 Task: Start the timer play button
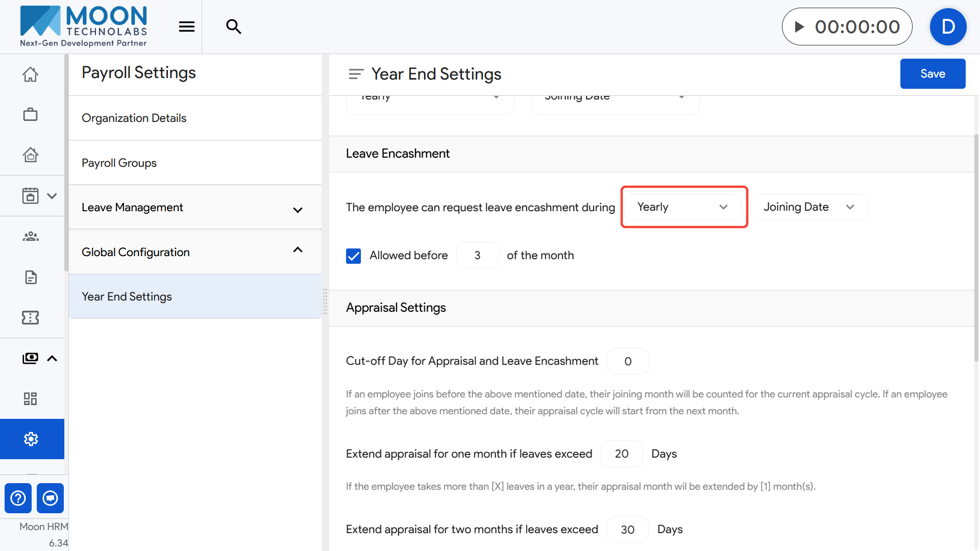[x=800, y=27]
